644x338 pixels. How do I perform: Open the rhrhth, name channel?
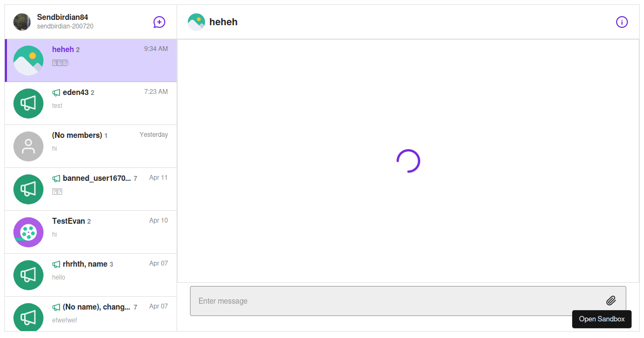pyautogui.click(x=107, y=275)
